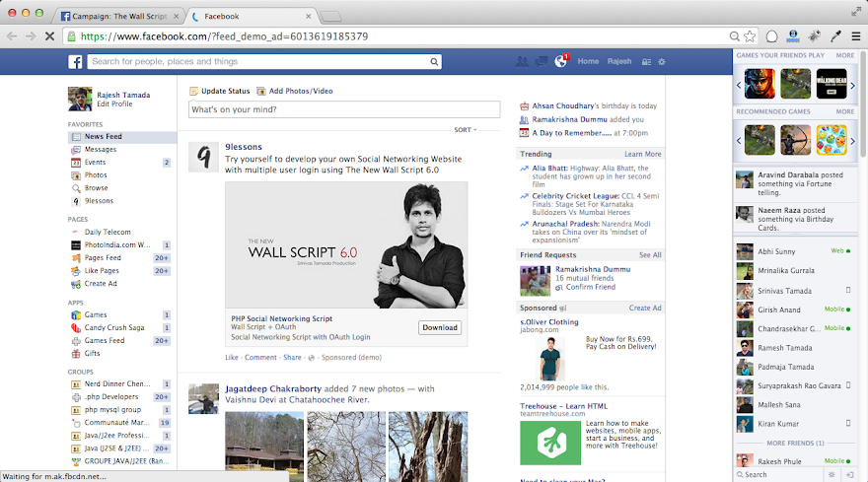Open the candy game thumbnail in Recommended Games
The image size is (868, 482).
[832, 140]
